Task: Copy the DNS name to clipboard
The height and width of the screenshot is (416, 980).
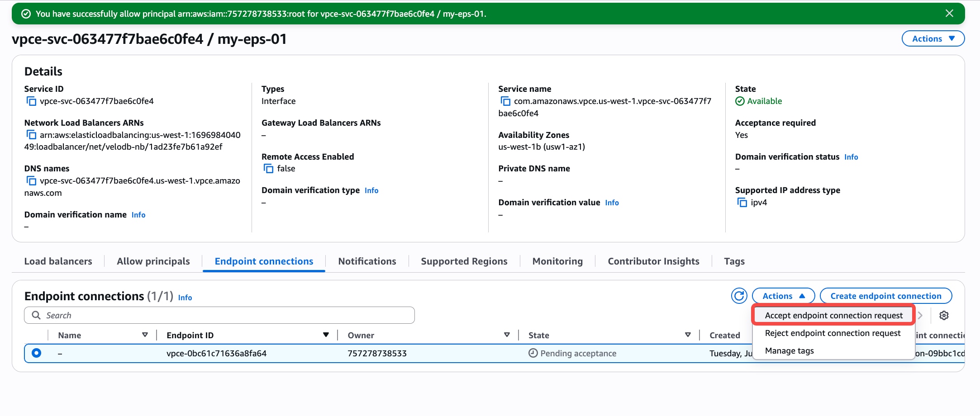Action: click(x=31, y=180)
